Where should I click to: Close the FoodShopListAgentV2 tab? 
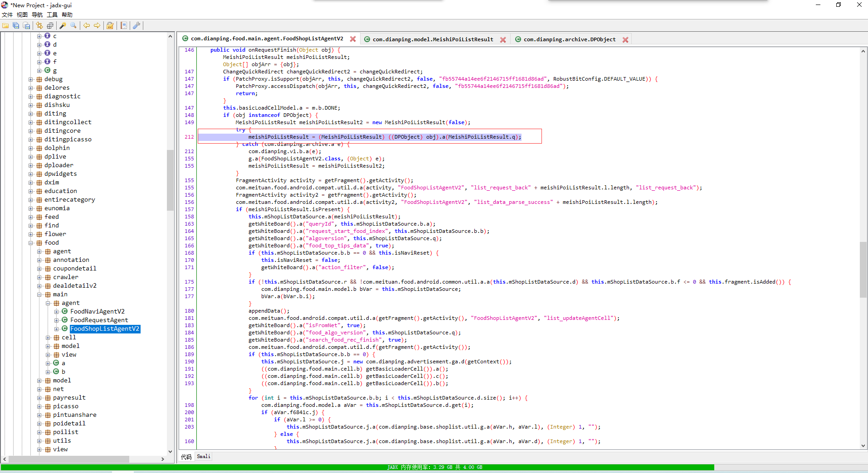coord(353,39)
